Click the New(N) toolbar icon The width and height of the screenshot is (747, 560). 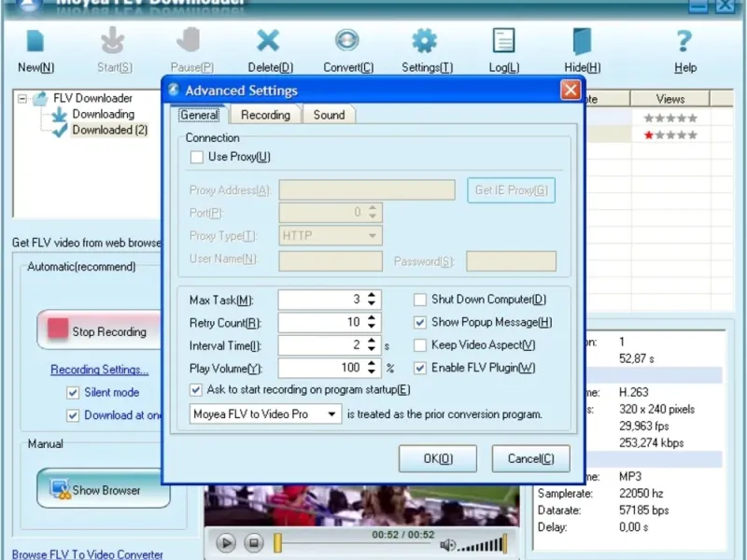pos(35,41)
